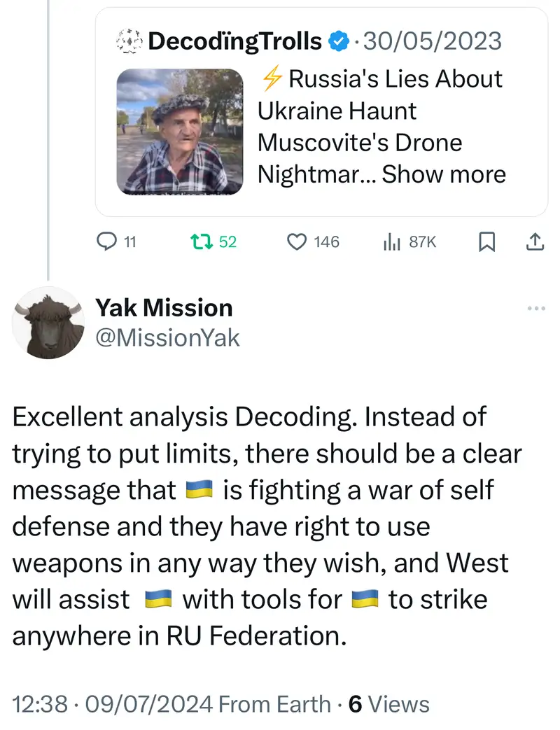The width and height of the screenshot is (560, 730).
Task: Open the DecodingTrolls account name
Action: click(x=235, y=41)
